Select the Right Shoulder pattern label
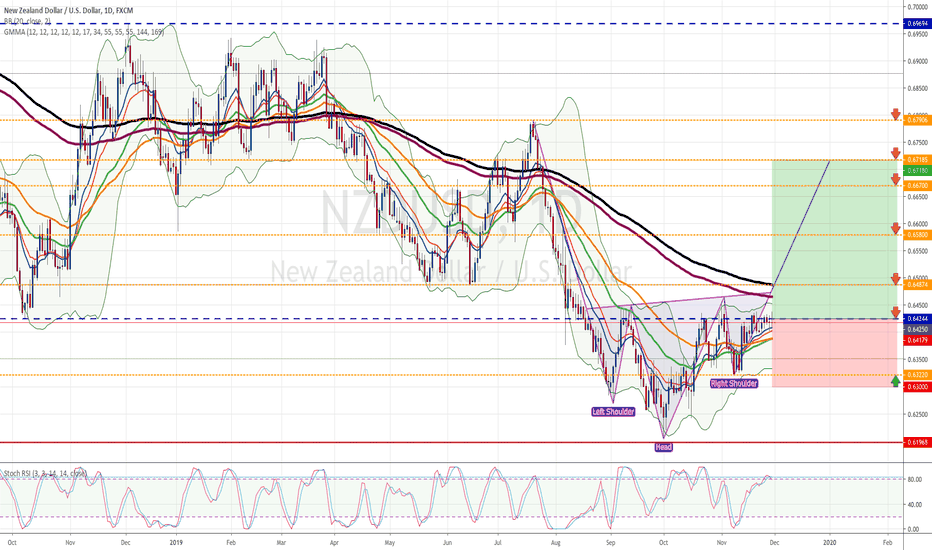Screen dimensions: 932x550 click(x=734, y=383)
